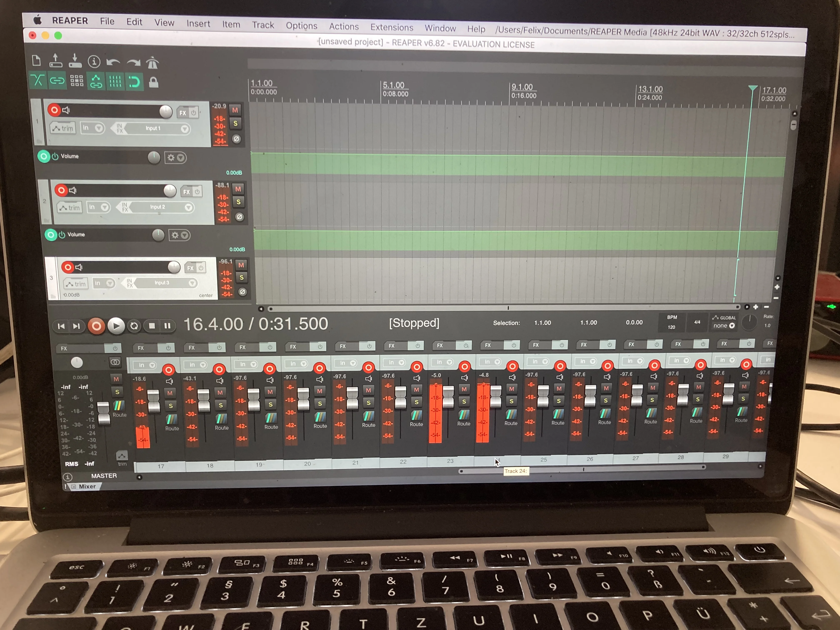
Task: Open FX button on track 1
Action: pyautogui.click(x=183, y=113)
